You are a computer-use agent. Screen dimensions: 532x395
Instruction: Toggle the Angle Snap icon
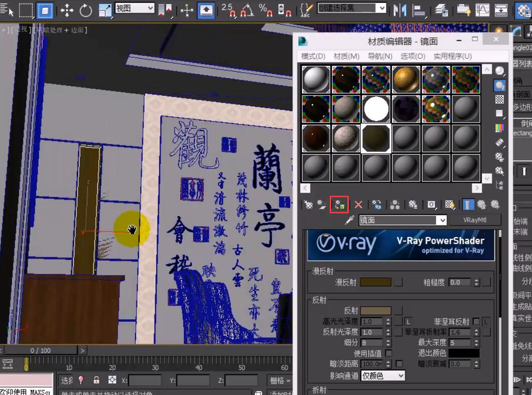pos(247,10)
